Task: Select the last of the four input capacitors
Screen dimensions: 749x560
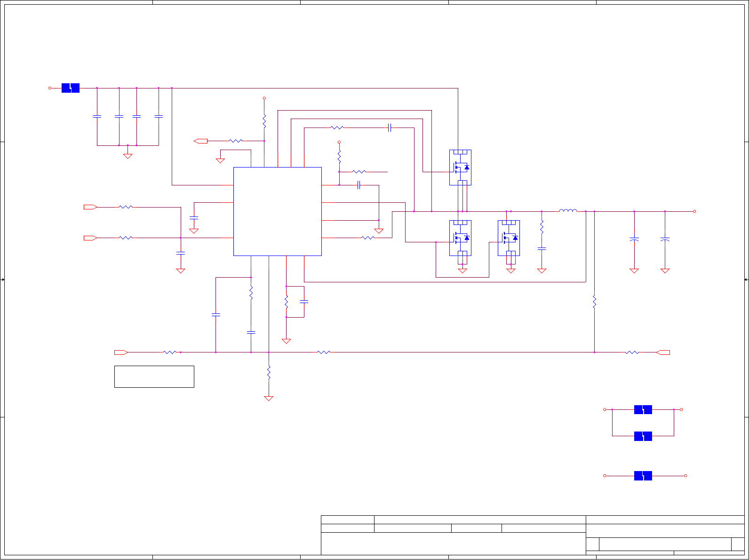Action: [x=159, y=116]
